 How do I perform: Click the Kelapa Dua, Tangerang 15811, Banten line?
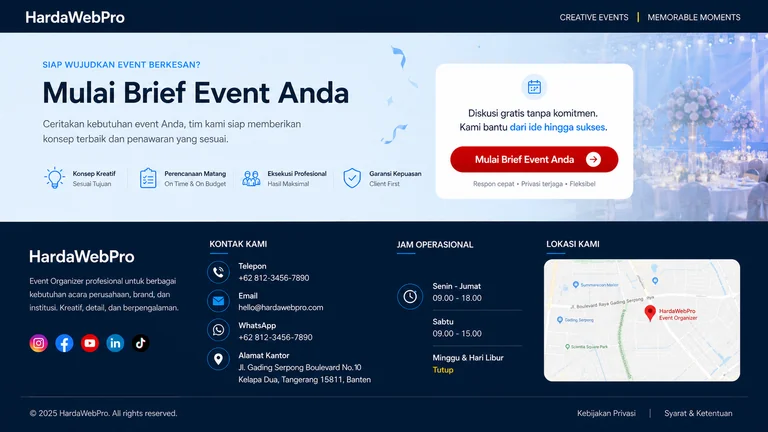click(x=305, y=380)
